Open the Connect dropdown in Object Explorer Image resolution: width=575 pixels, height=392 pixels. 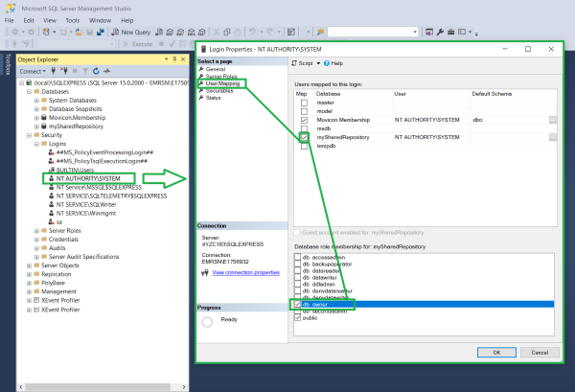[34, 71]
